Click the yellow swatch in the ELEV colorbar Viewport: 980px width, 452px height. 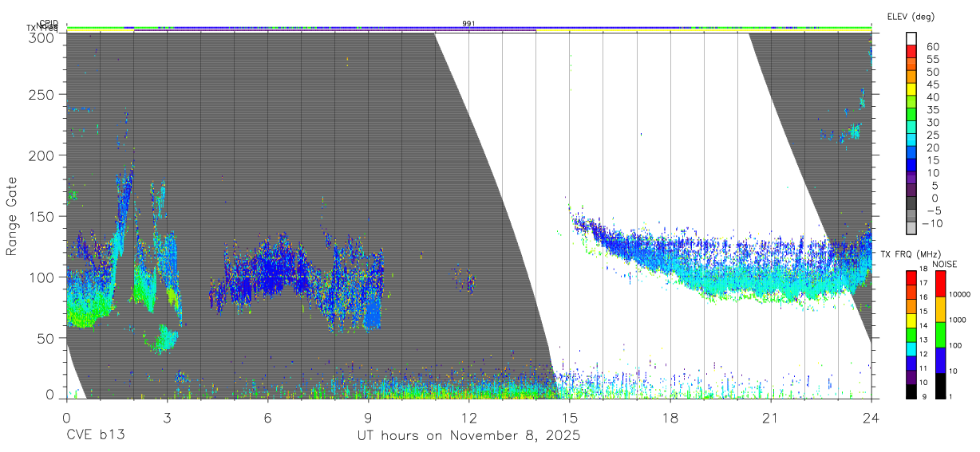912,89
